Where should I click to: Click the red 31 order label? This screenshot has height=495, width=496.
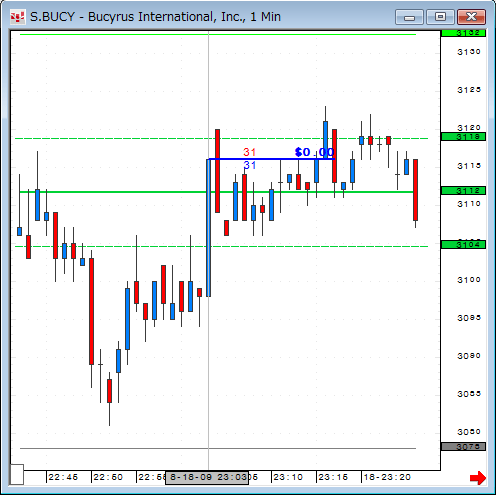point(250,152)
